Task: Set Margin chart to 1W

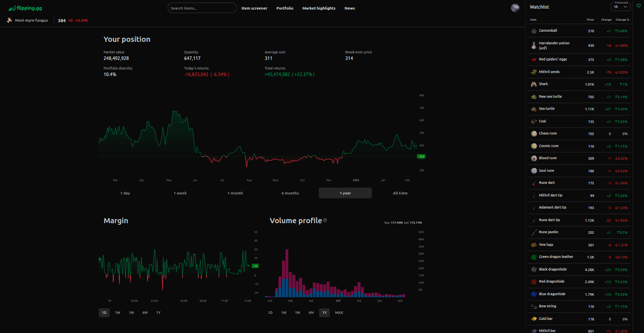Action: coord(117,312)
